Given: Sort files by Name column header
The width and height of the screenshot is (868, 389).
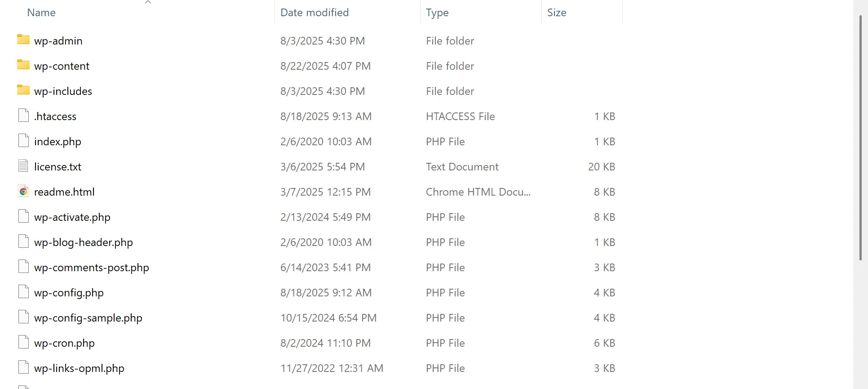Looking at the screenshot, I should click(x=41, y=13).
